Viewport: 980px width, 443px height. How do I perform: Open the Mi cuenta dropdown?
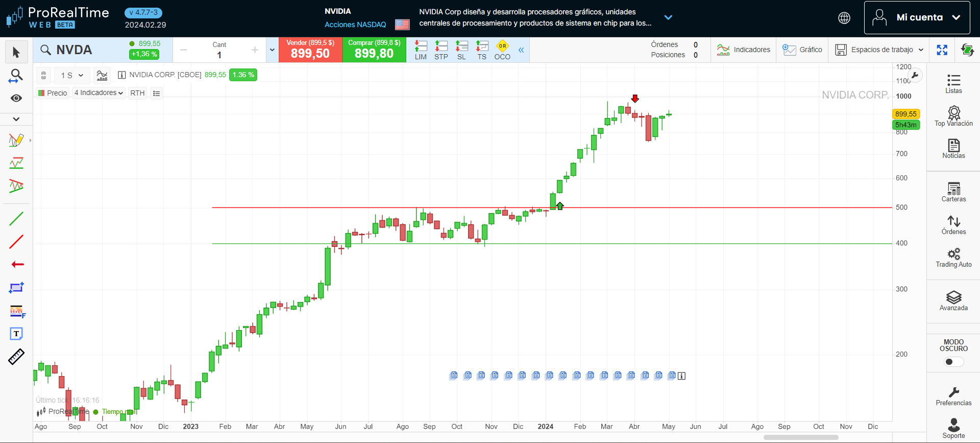click(x=917, y=17)
